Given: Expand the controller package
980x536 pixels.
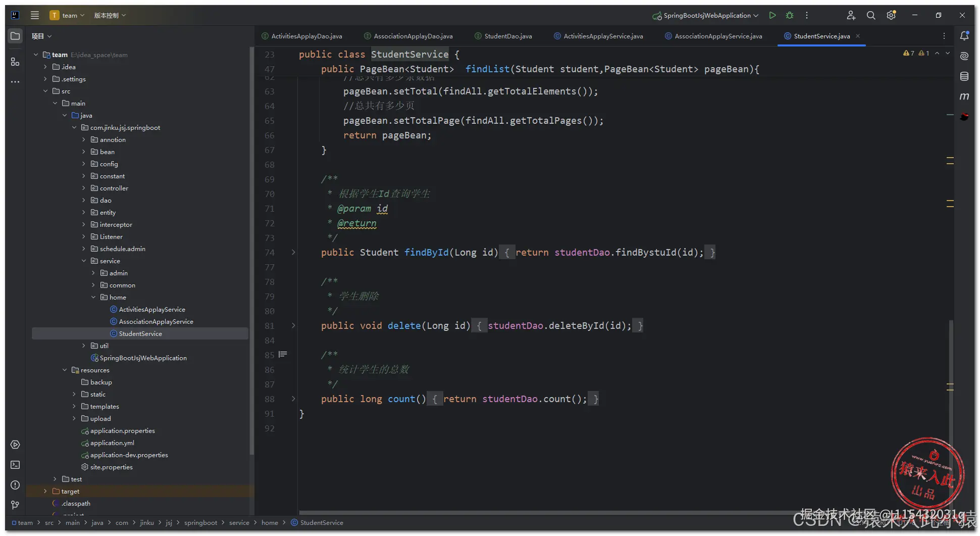Looking at the screenshot, I should pyautogui.click(x=84, y=188).
